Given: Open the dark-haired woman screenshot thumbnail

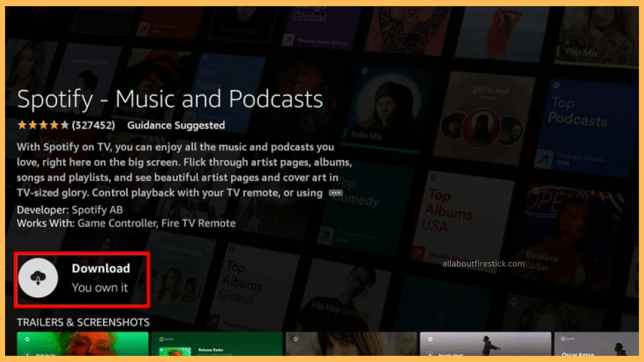Looking at the screenshot, I should pos(351,343).
